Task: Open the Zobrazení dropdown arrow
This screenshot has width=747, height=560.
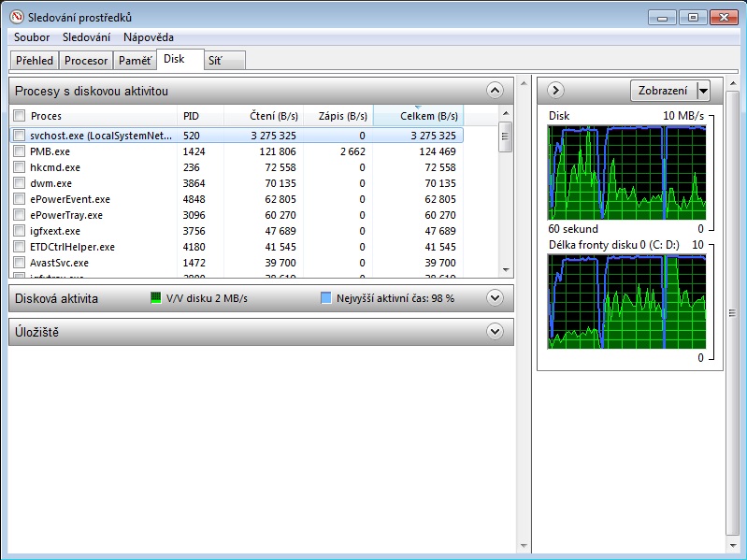Action: point(704,91)
